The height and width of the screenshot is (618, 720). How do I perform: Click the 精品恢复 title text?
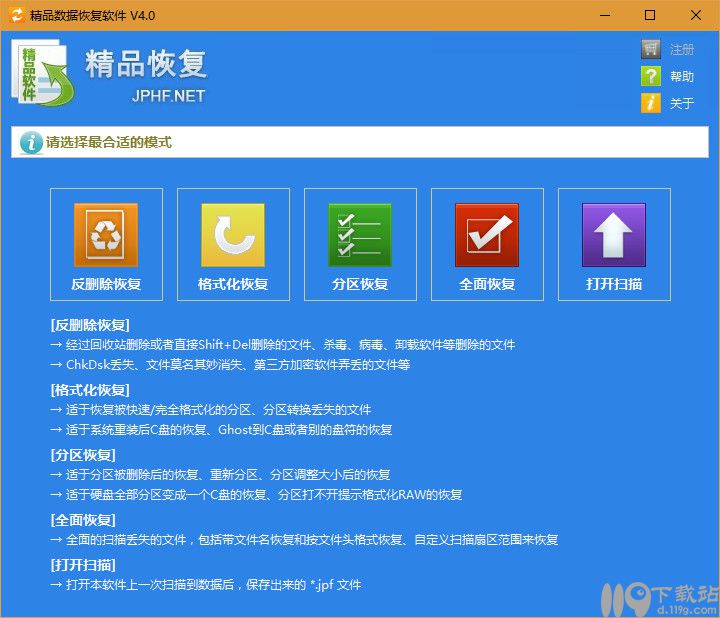[146, 63]
